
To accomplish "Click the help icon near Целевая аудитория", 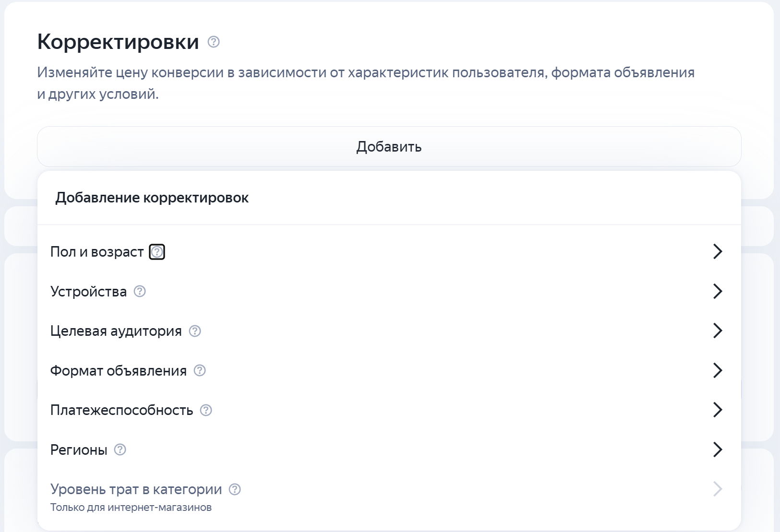I will tap(194, 331).
